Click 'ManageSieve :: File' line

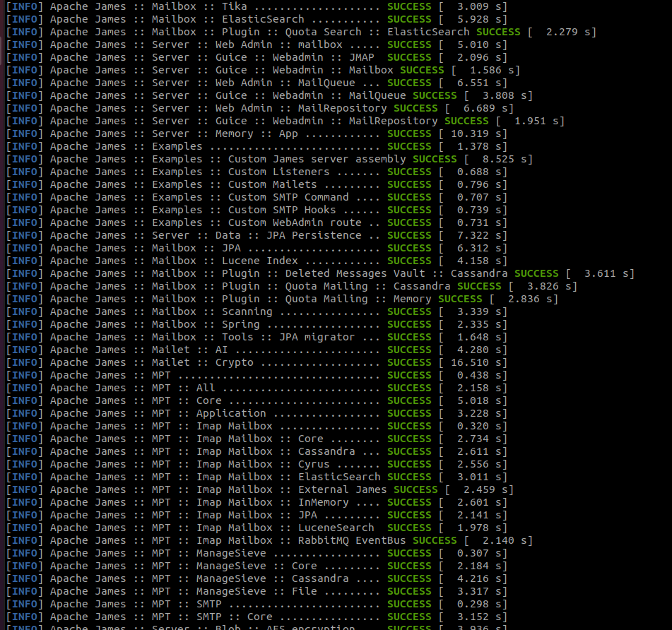257,591
